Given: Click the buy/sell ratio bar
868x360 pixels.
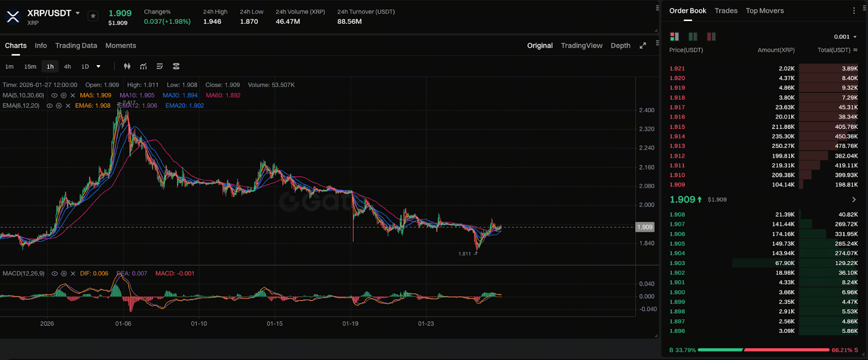Looking at the screenshot, I should (764, 350).
